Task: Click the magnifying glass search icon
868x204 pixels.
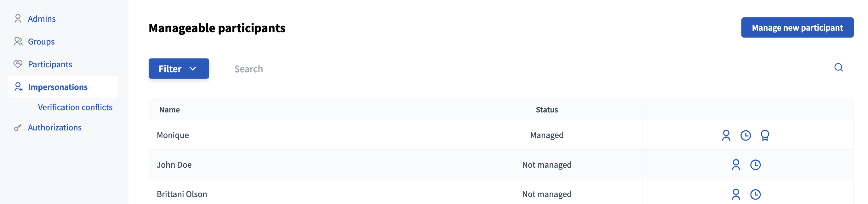Action: click(x=838, y=68)
